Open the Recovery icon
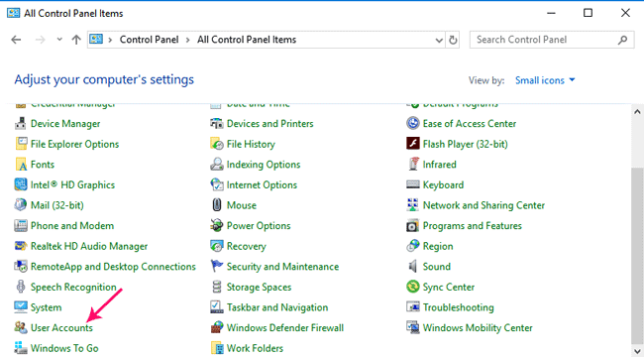Image resolution: width=644 pixels, height=357 pixels. click(217, 246)
